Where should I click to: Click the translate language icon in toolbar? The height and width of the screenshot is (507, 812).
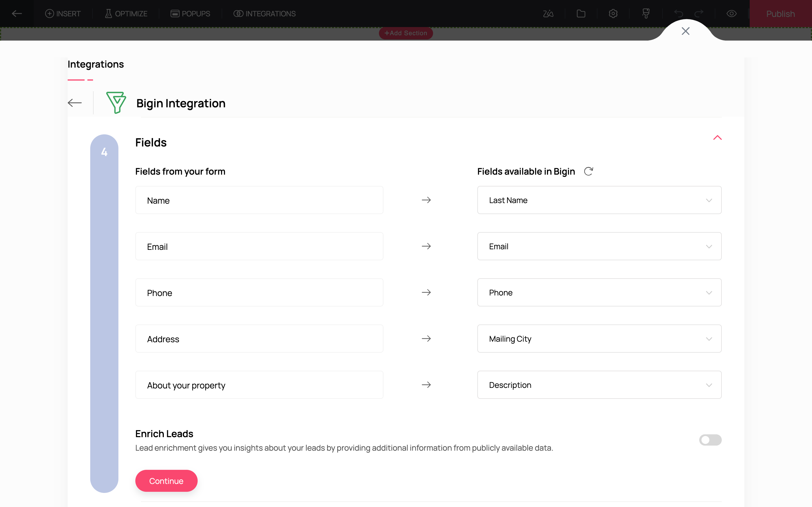tap(548, 14)
